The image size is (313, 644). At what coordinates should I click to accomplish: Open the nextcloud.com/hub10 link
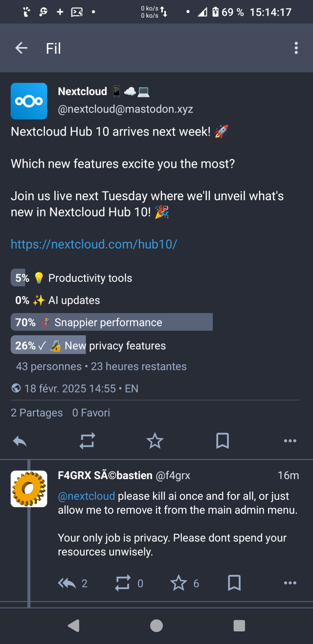tap(93, 244)
